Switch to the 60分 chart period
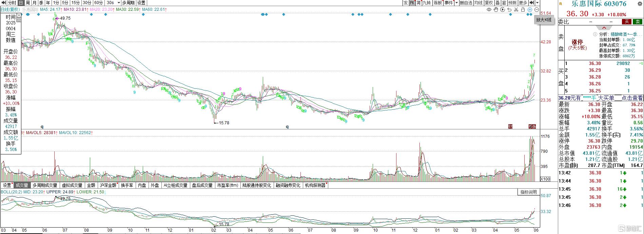The width and height of the screenshot is (644, 234). tap(99, 3)
